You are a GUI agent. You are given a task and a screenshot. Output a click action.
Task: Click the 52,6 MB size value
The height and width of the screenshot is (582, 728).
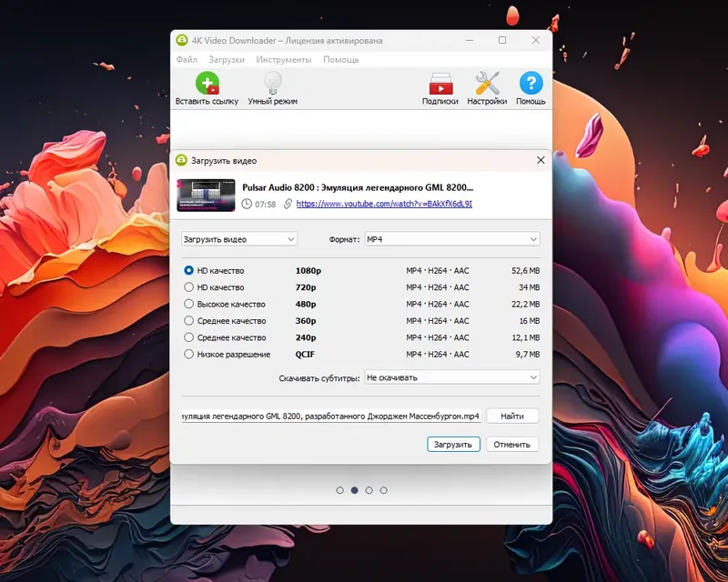tap(526, 270)
